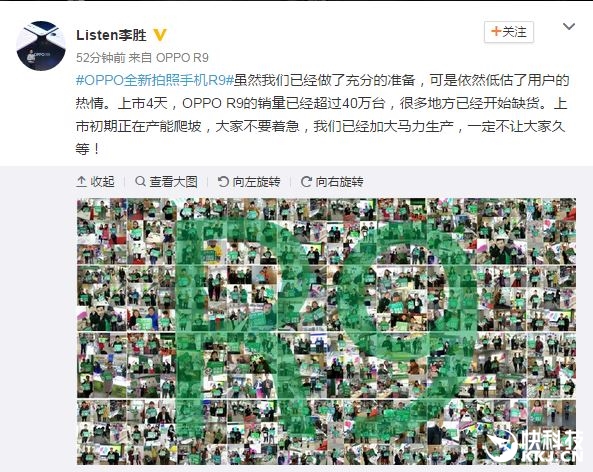593x472 pixels.
Task: Open the 52分钟前 timestamp link
Action: [101, 58]
